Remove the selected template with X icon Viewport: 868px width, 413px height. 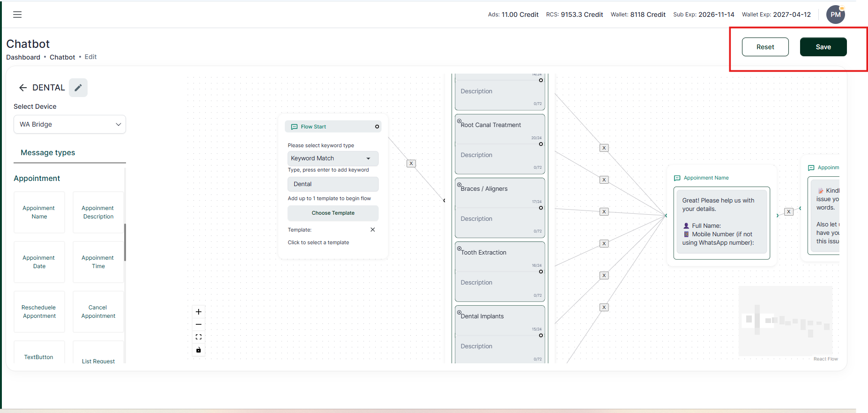point(372,230)
